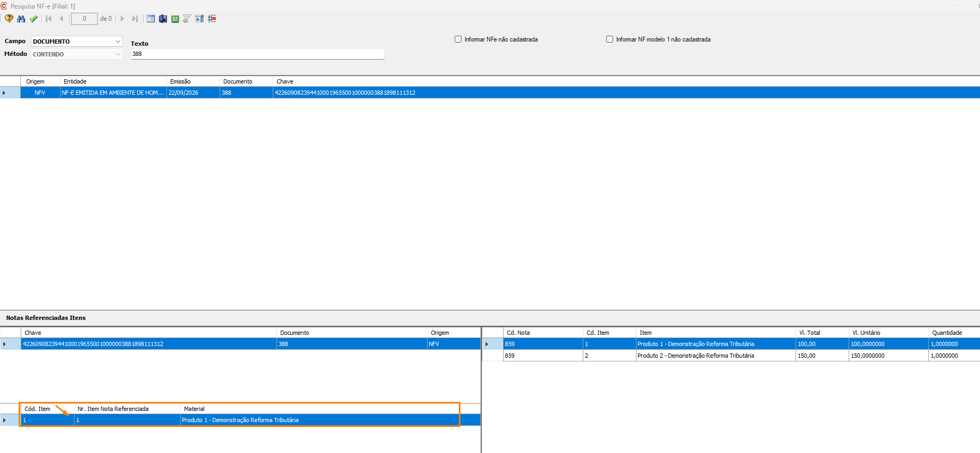The height and width of the screenshot is (453, 980).
Task: Click the Origem header in referenced notes grid
Action: [454, 333]
